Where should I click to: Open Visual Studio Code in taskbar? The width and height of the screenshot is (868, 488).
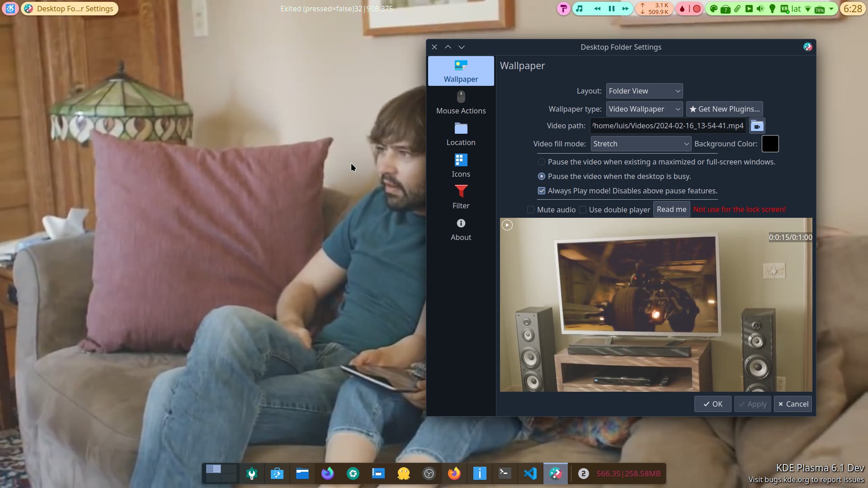point(530,473)
